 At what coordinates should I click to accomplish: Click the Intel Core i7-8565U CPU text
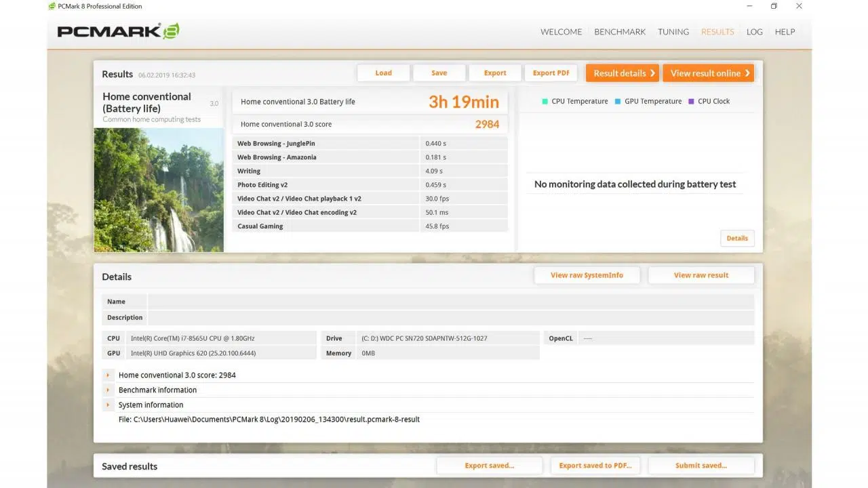(193, 338)
